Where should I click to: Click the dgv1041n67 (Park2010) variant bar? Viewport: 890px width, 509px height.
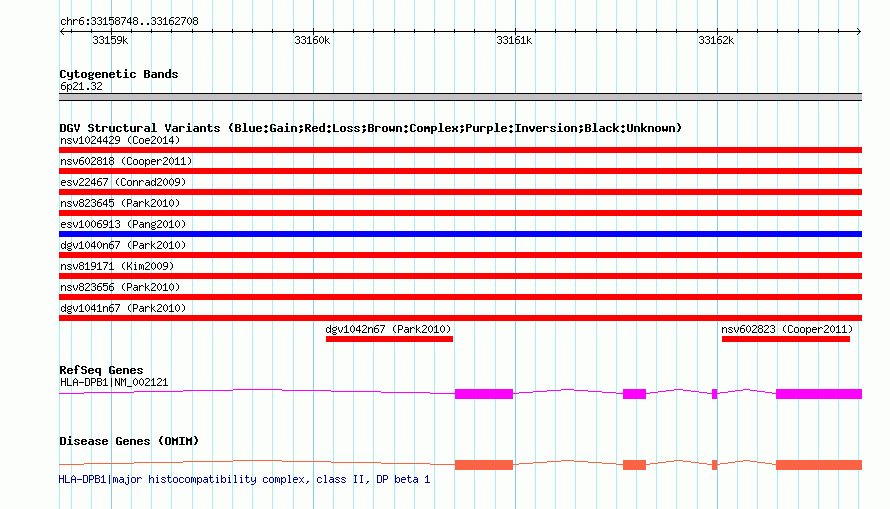click(x=460, y=318)
